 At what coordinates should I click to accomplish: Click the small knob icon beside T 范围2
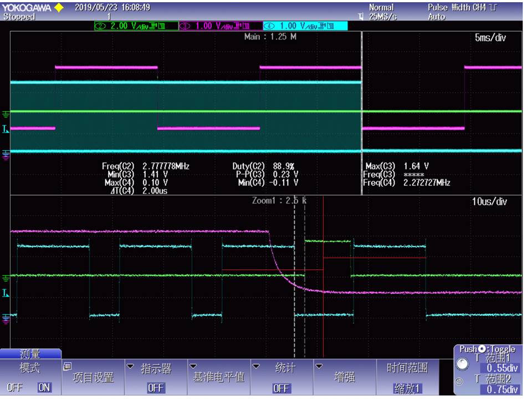coord(459,382)
